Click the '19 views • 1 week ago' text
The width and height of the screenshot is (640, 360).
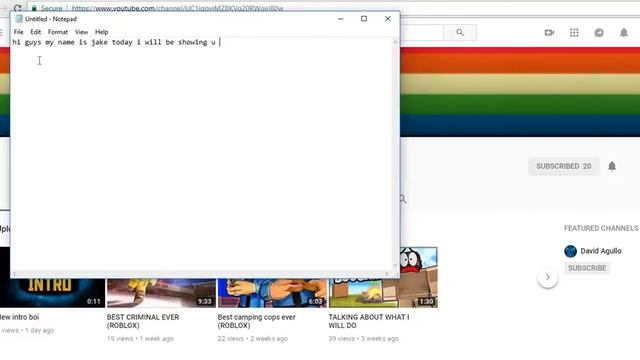point(140,339)
